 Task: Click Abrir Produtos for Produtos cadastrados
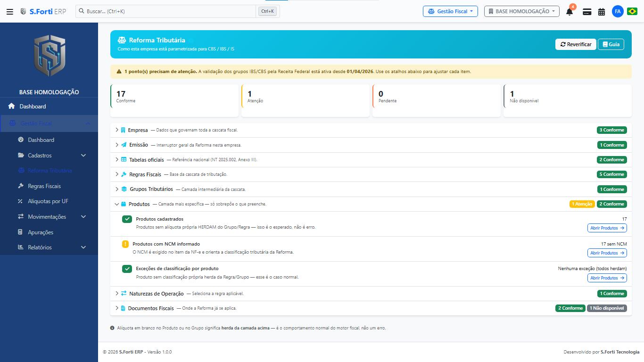(x=607, y=228)
